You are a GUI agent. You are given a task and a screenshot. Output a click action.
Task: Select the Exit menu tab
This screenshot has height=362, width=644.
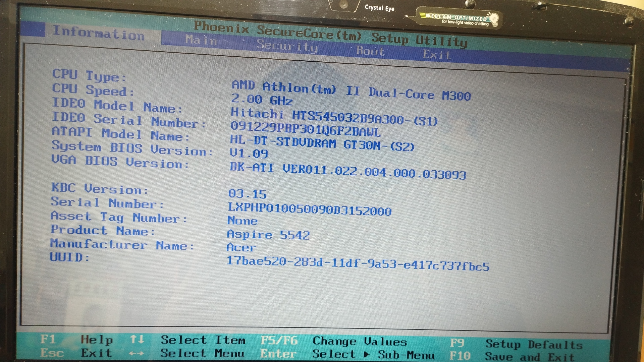[x=437, y=55]
